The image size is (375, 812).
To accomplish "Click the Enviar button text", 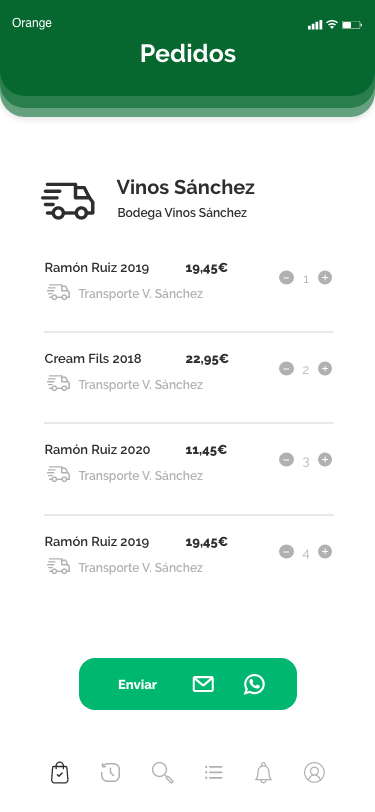I will [137, 685].
